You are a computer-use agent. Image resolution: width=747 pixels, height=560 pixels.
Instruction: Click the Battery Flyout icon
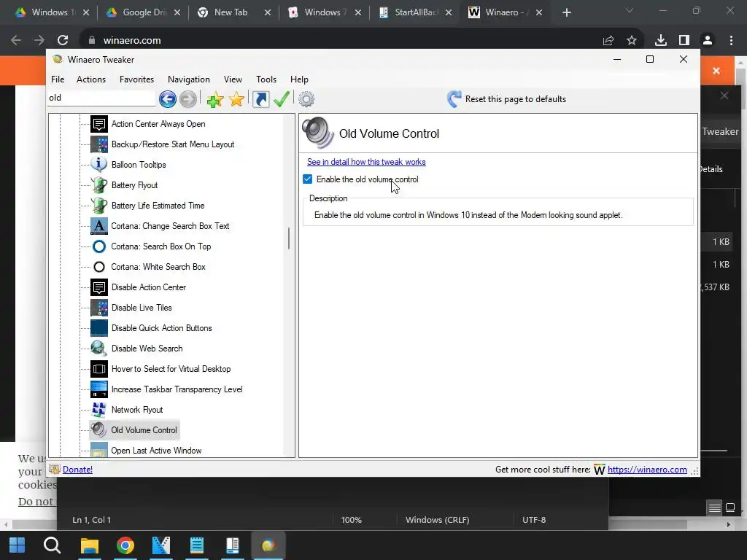click(99, 185)
